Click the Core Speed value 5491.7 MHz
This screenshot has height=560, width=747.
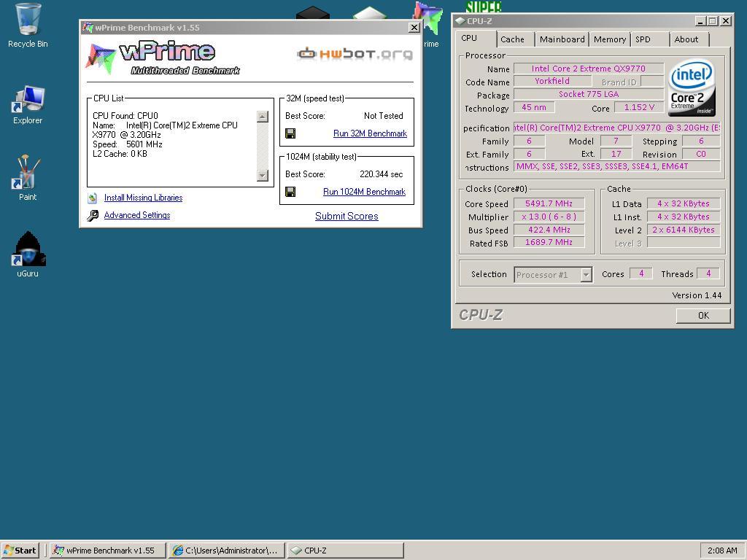click(549, 204)
